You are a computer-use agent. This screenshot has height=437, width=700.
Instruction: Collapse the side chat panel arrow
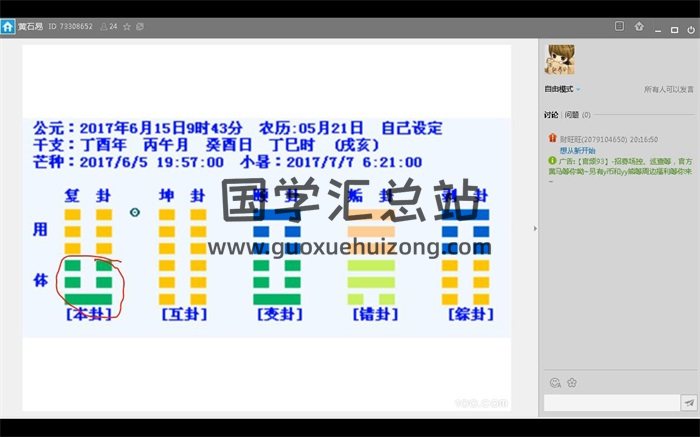[x=535, y=228]
